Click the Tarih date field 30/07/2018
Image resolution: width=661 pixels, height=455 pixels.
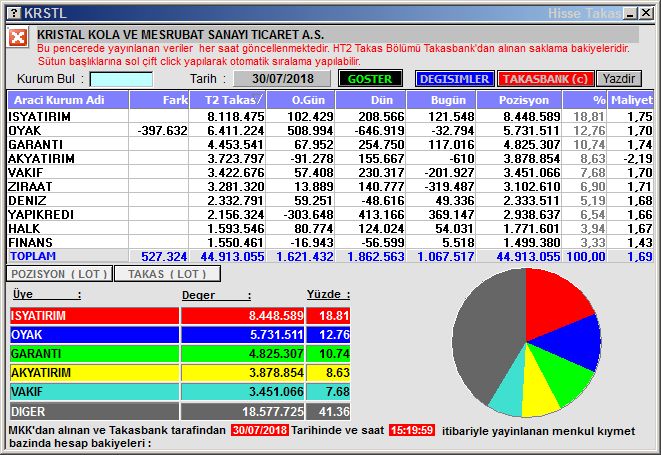282,78
